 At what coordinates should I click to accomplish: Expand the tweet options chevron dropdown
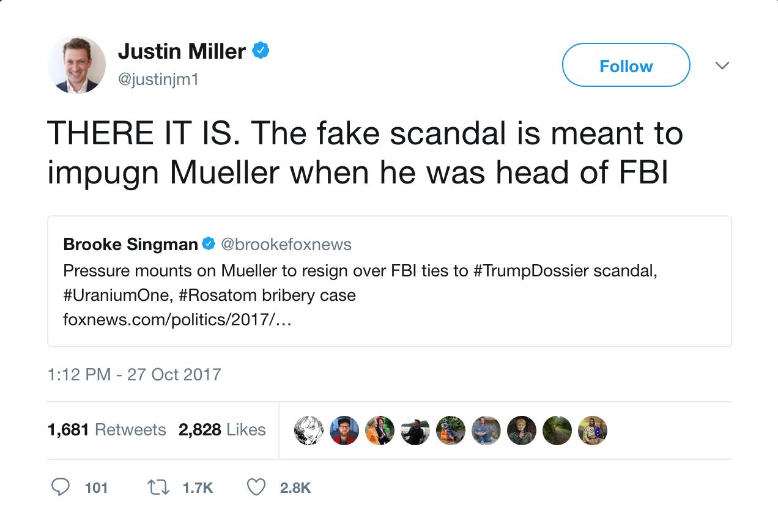click(x=722, y=65)
